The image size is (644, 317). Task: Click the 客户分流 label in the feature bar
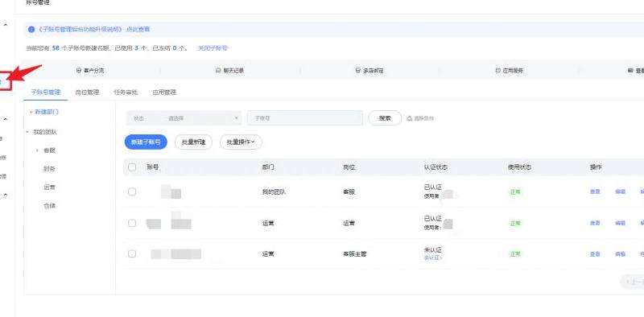(93, 71)
